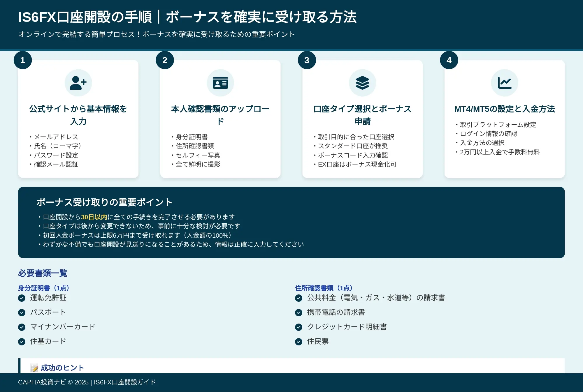Click bullet EX口座はボーナス現金化可
The height and width of the screenshot is (392, 583).
[355, 164]
